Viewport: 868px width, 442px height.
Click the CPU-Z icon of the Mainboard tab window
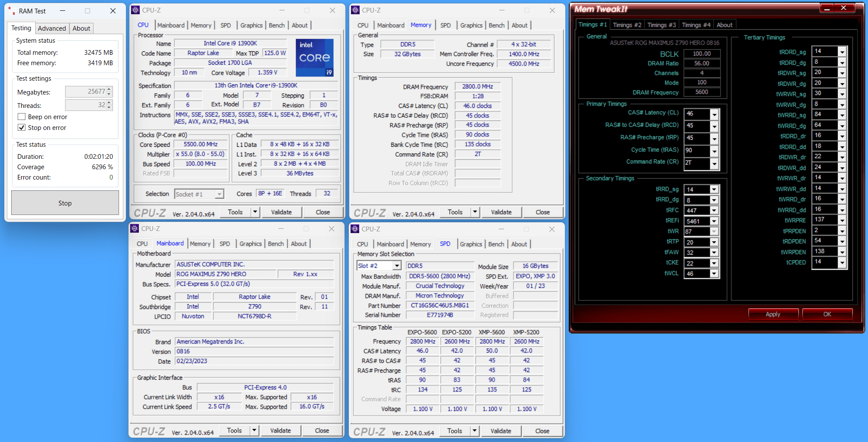[x=135, y=228]
